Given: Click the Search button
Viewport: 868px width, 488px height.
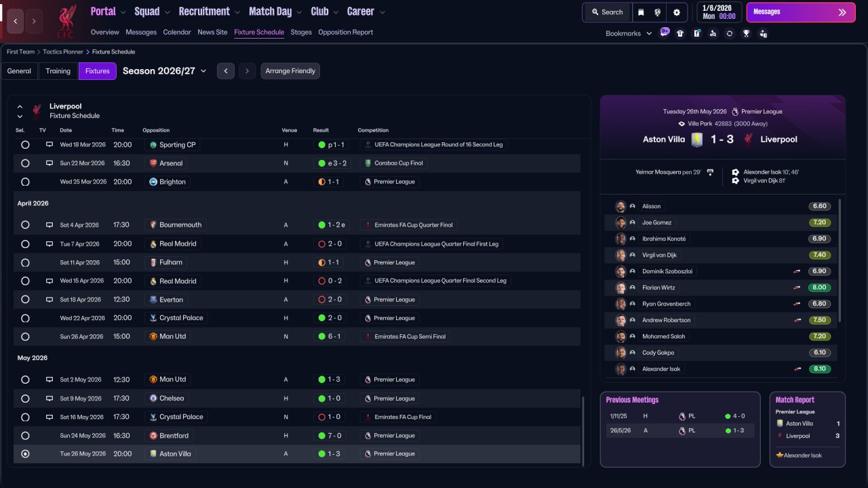Looking at the screenshot, I should (607, 12).
